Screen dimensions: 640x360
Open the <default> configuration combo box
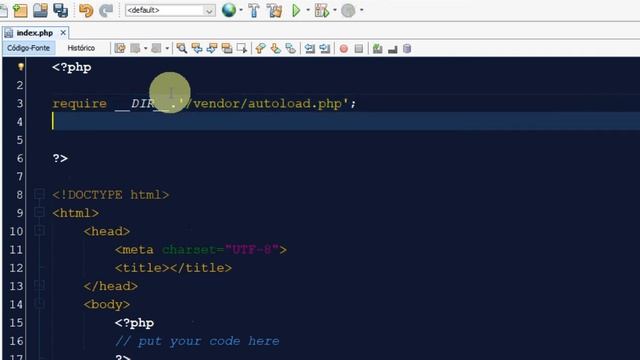coord(170,10)
